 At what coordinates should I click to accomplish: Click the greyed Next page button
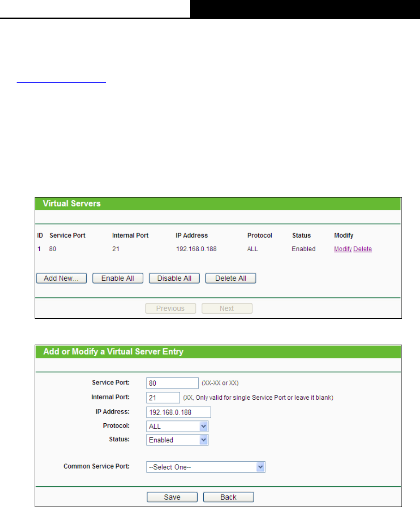(x=227, y=308)
